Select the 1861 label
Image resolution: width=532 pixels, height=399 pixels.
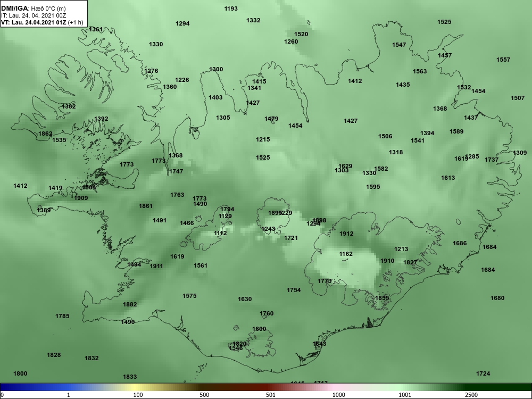click(146, 205)
